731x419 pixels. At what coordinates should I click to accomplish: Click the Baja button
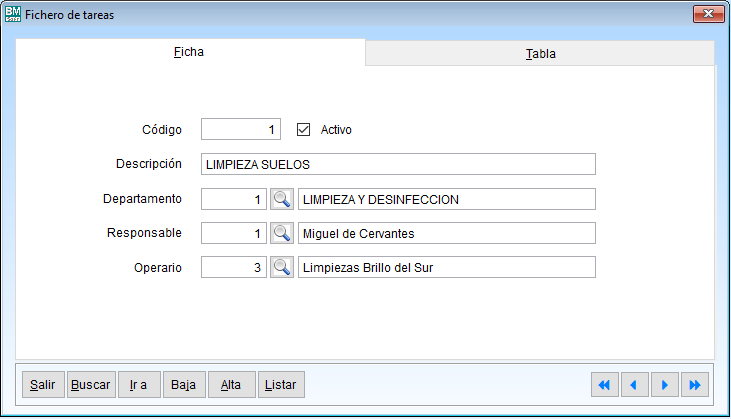coord(184,384)
